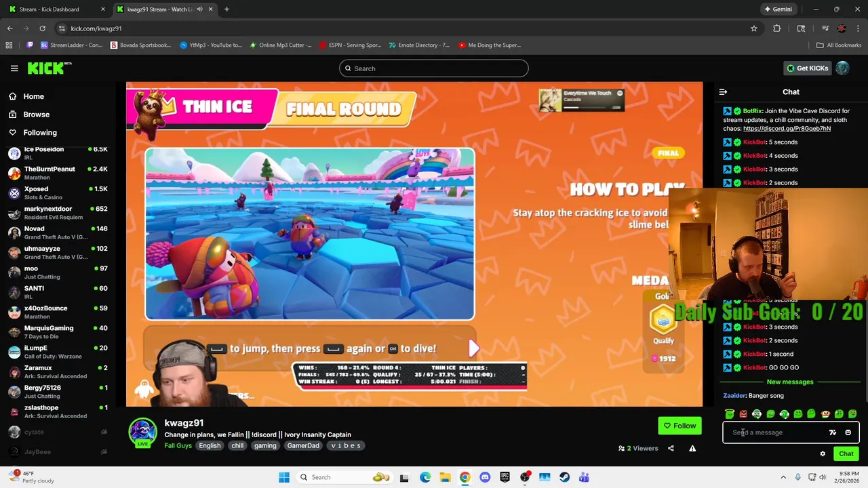The height and width of the screenshot is (488, 868).
Task: Select the chill stream tag
Action: [237, 446]
